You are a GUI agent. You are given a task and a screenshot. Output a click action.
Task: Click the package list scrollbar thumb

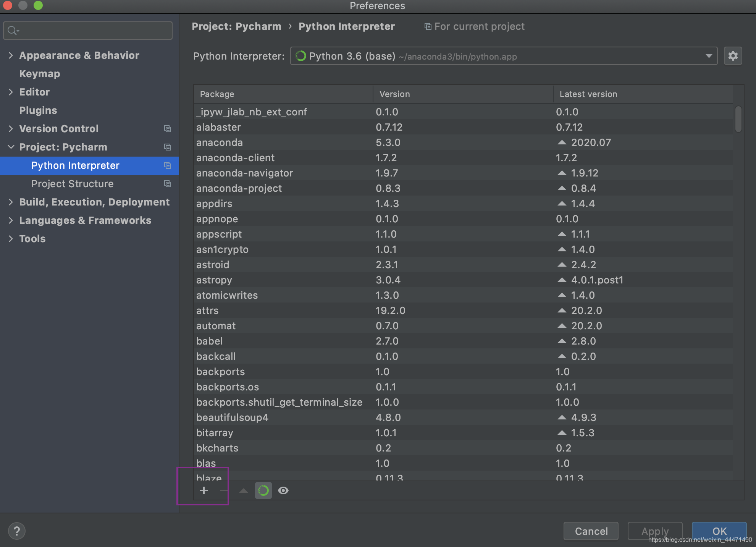point(738,119)
